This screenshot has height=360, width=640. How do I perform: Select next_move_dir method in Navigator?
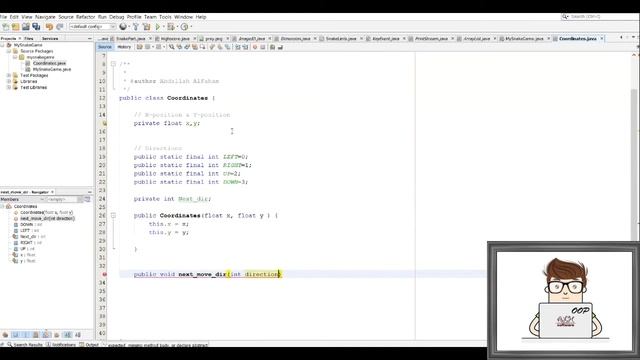[47, 218]
